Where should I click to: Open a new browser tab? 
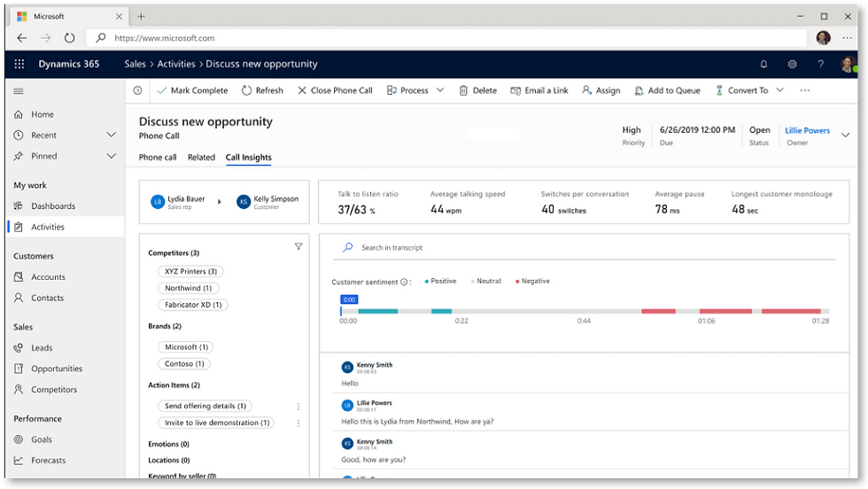[141, 17]
